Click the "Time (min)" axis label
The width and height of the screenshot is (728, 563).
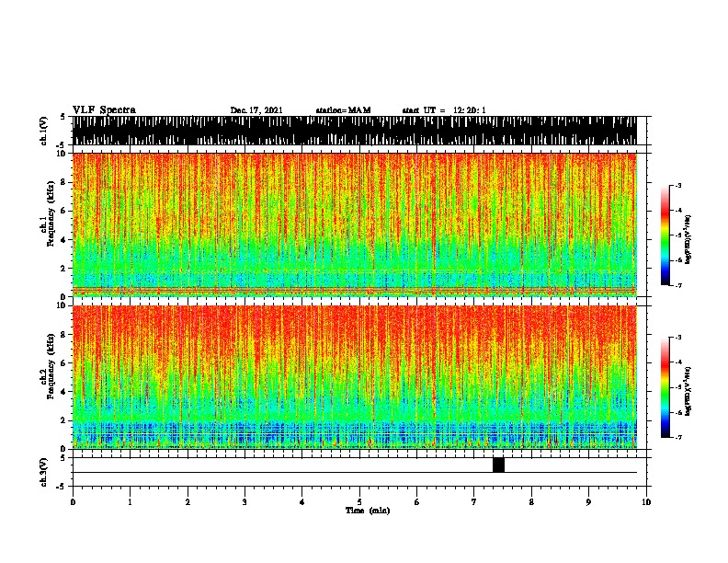368,511
